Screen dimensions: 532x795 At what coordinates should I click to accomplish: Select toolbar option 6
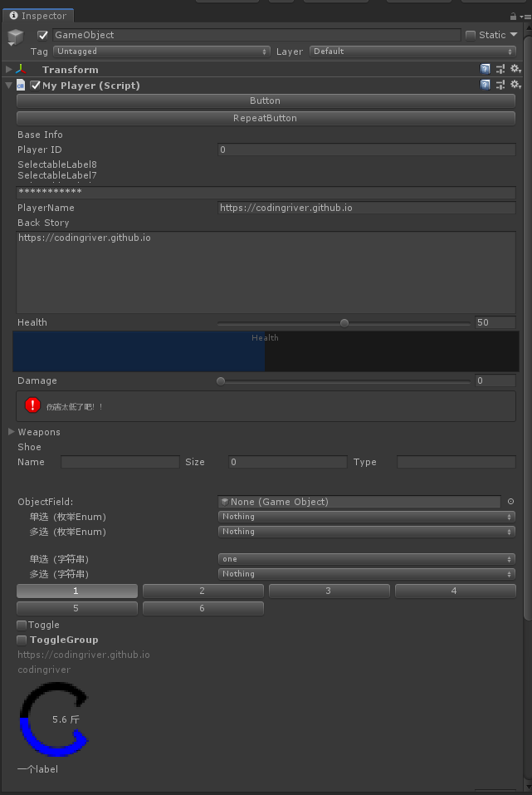203,608
